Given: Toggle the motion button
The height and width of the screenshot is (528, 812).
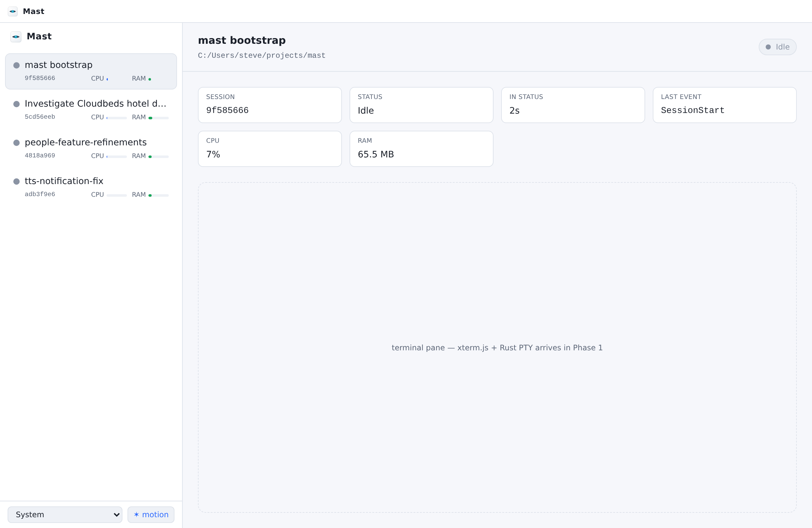Looking at the screenshot, I should 151,514.
